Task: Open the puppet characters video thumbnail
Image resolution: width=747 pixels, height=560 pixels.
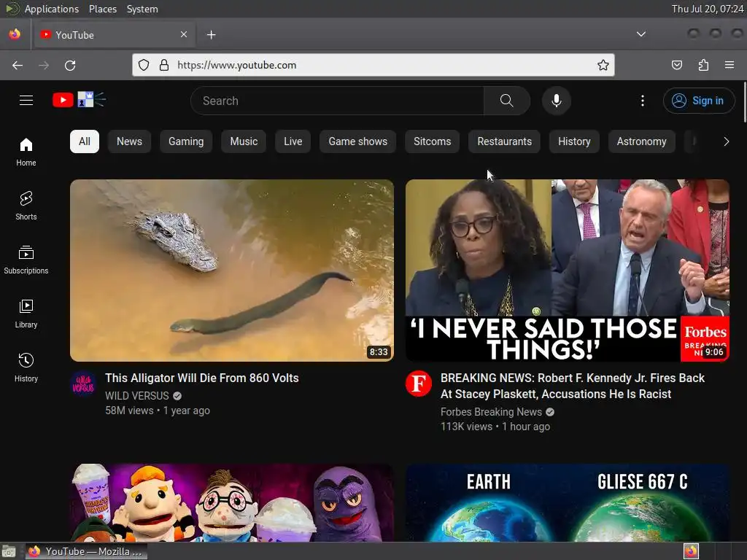Action: coord(232,503)
